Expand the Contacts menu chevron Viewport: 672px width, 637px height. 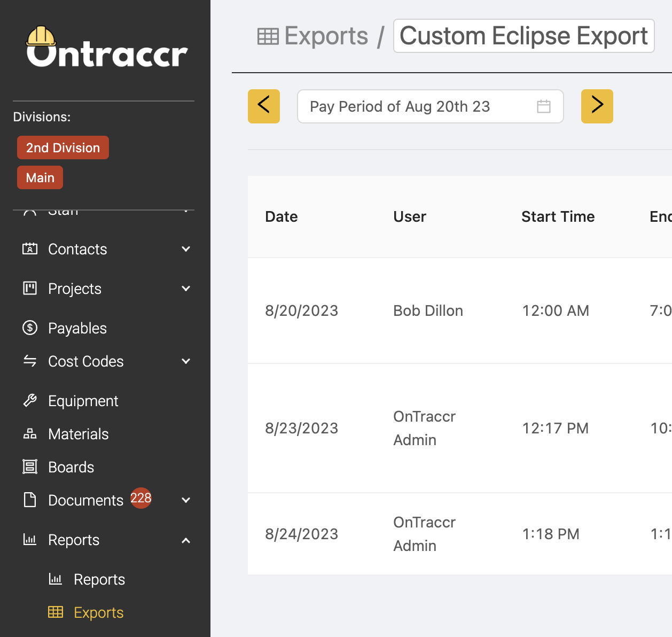[186, 248]
